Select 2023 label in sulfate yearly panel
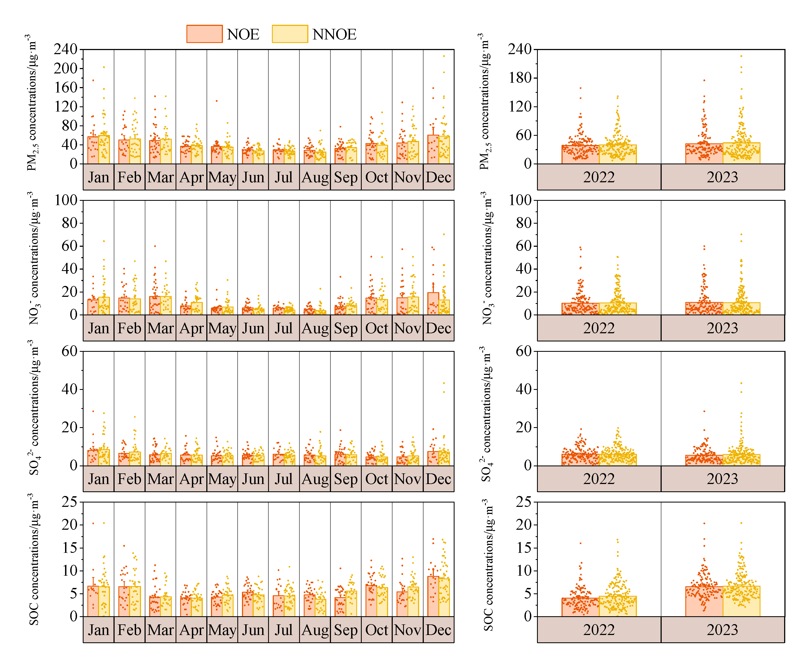 pyautogui.click(x=722, y=479)
